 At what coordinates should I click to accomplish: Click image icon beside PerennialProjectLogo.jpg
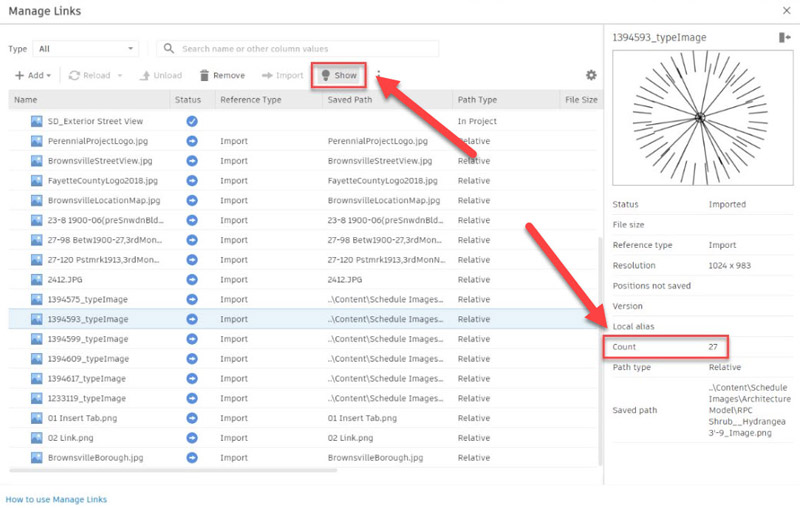(36, 141)
